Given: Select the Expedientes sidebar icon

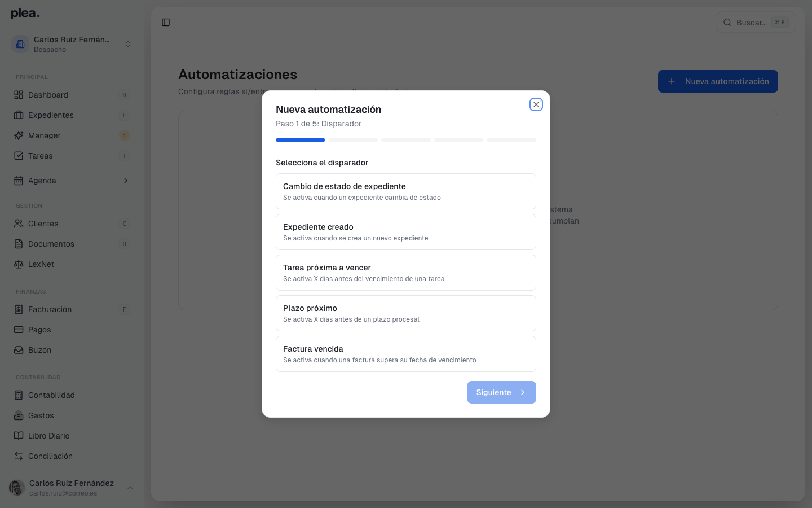Looking at the screenshot, I should point(19,115).
